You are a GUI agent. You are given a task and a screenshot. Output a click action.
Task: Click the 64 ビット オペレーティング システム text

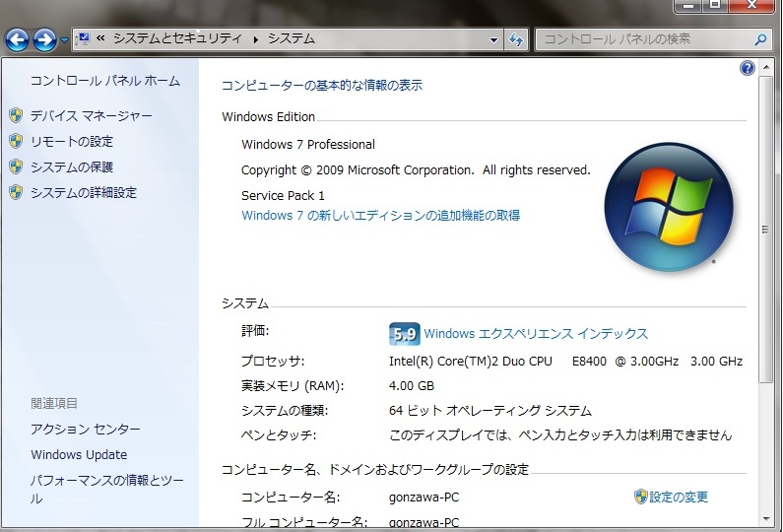click(x=489, y=411)
